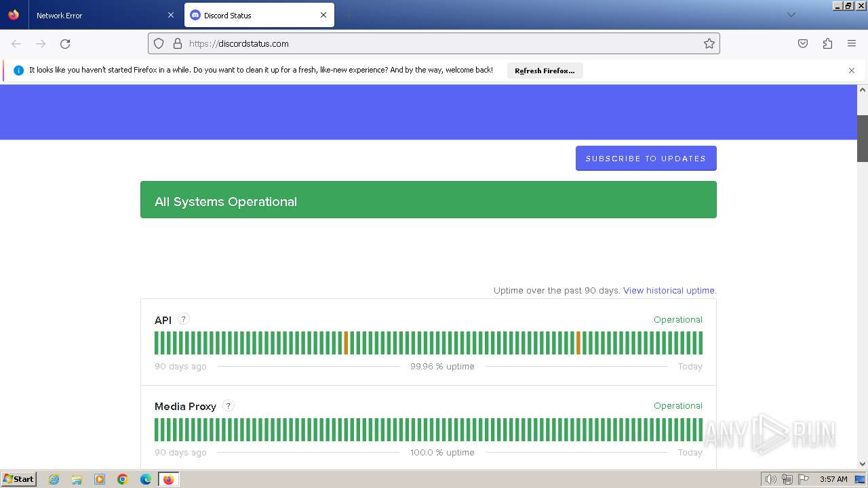The height and width of the screenshot is (488, 868).
Task: Open the media player taskbar icon
Action: coord(100,479)
